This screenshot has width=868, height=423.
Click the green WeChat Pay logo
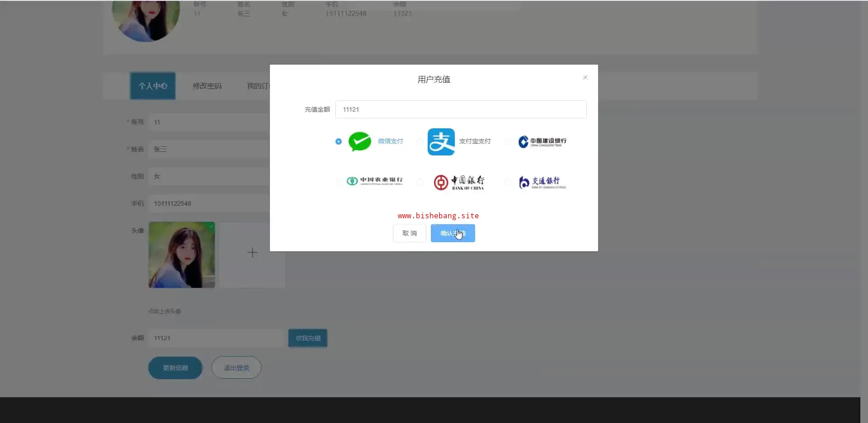[x=360, y=141]
